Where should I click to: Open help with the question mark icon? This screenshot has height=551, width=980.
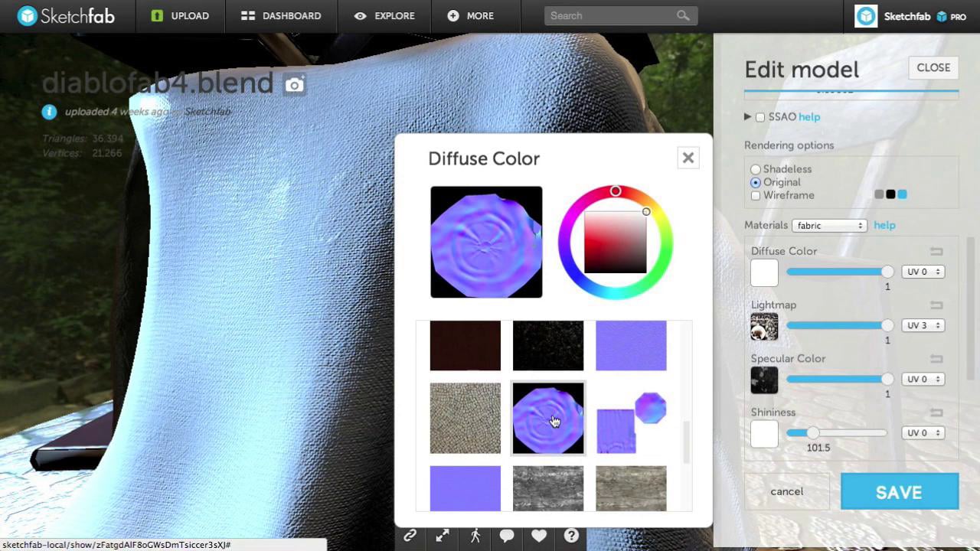click(571, 536)
